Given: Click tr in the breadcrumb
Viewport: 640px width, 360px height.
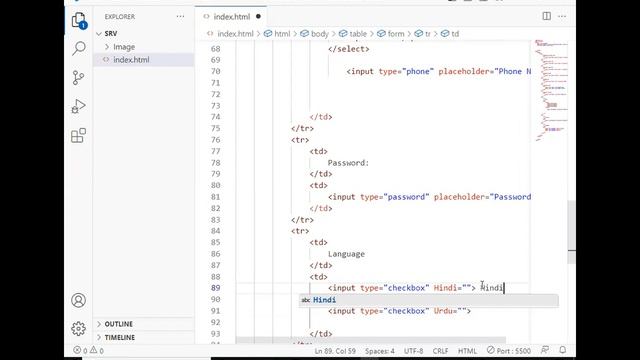Looking at the screenshot, I should [427, 34].
